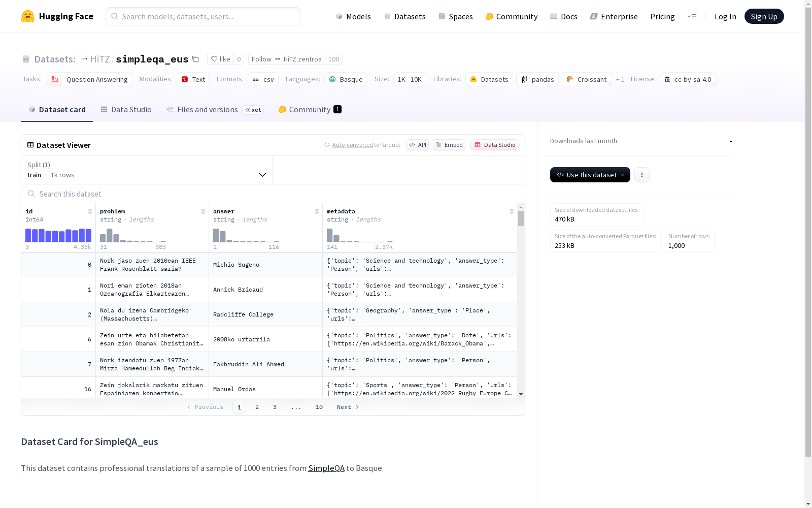Viewport: 812px width, 508px height.
Task: Expand the train split selector
Action: (147, 170)
